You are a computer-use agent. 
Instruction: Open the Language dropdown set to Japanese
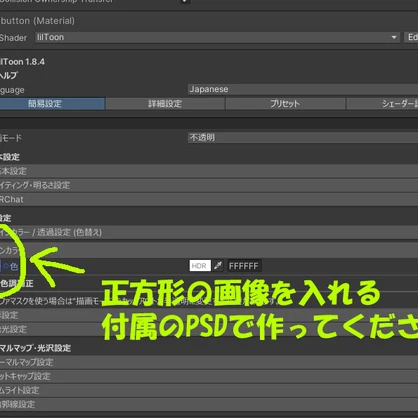coord(303,89)
